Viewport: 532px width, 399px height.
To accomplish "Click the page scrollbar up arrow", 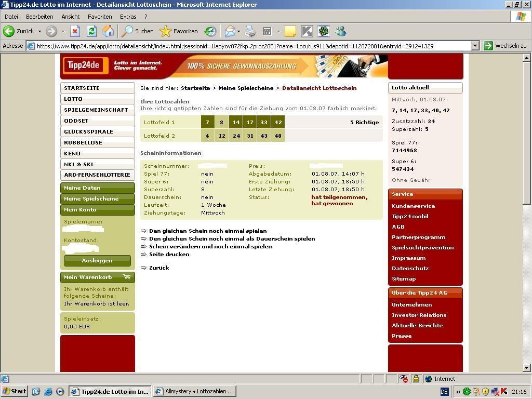I will (x=527, y=58).
